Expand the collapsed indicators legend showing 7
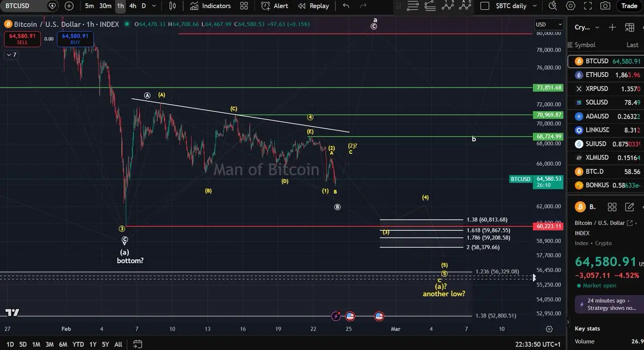644x350 pixels. pos(11,55)
